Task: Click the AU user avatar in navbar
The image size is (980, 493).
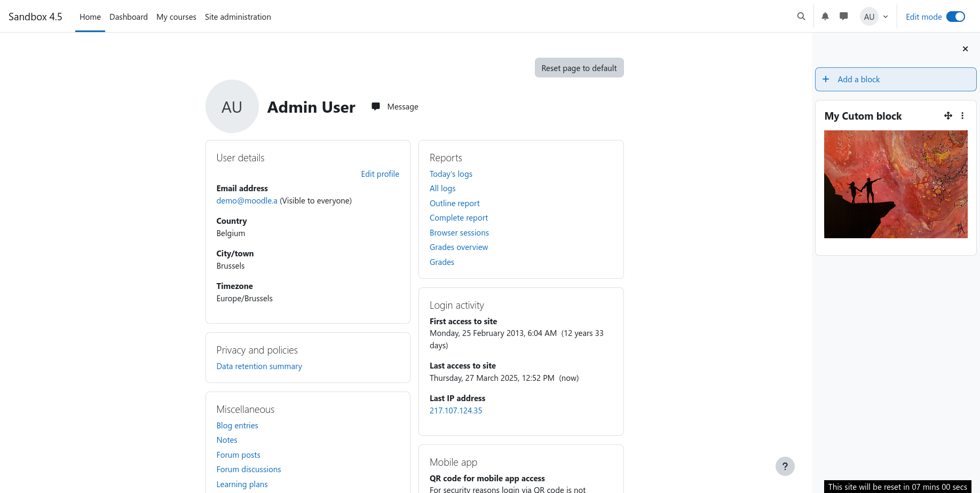Action: 869,17
